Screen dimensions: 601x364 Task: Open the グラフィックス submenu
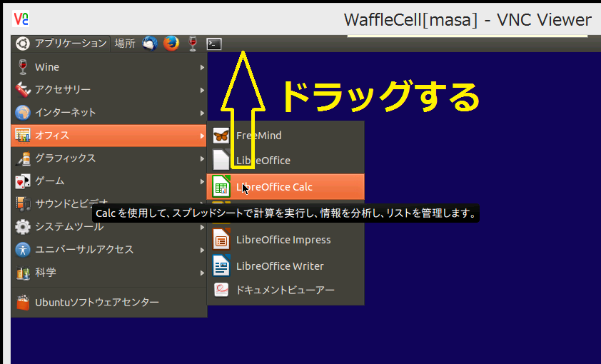click(109, 158)
